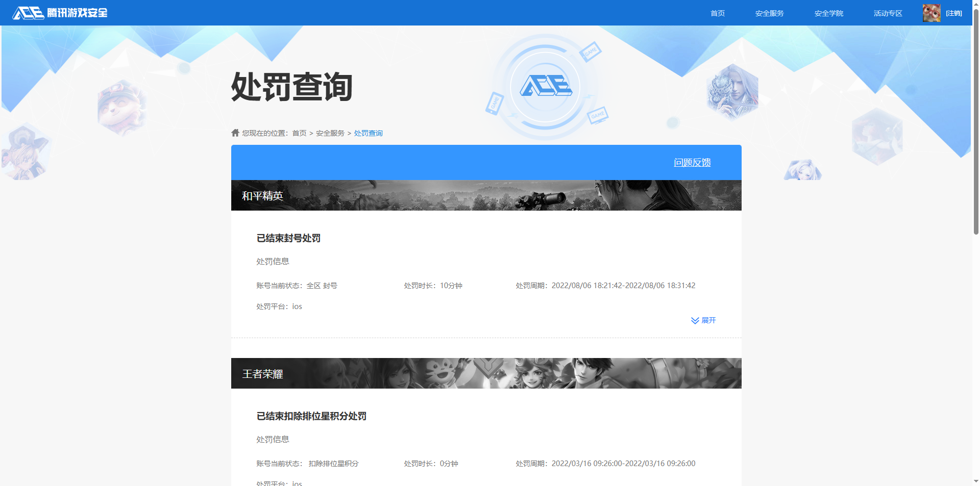Click the central ACE circular emblem
Screen dimensions: 980x486
point(545,86)
